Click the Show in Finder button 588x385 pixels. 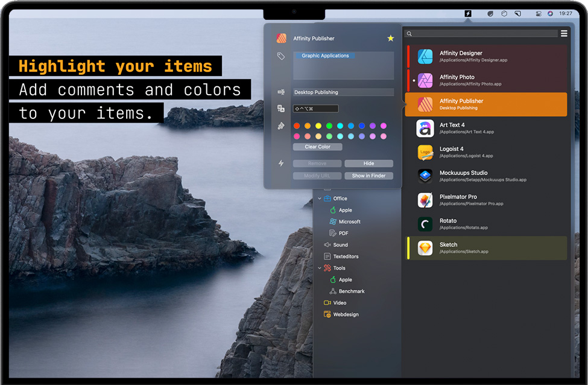pos(368,176)
